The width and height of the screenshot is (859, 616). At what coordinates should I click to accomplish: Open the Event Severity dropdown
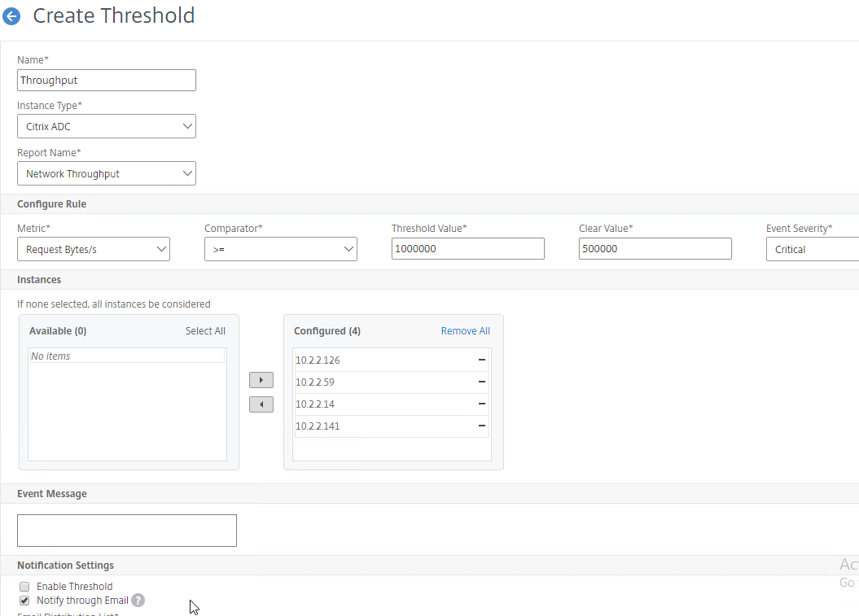[x=811, y=249]
